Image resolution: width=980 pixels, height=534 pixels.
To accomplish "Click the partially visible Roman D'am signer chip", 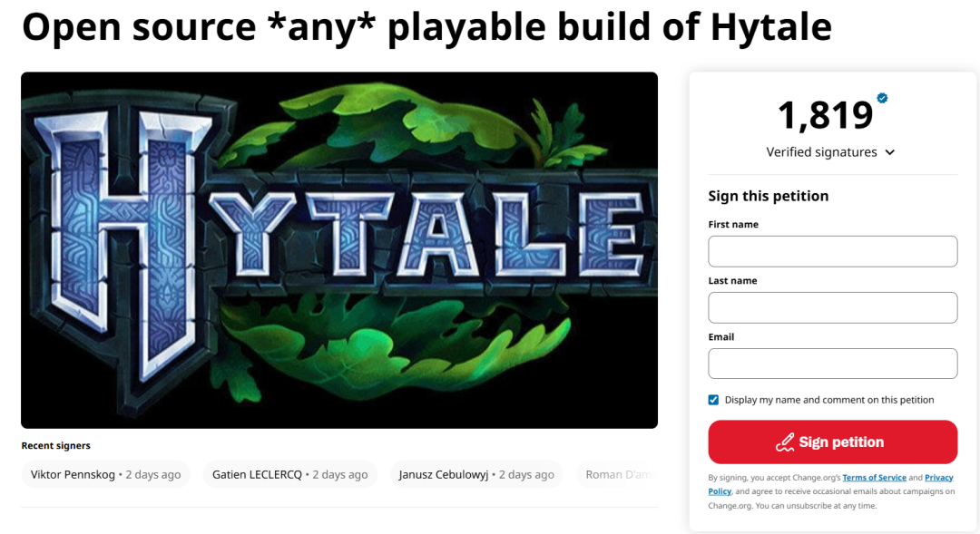I will pos(617,474).
